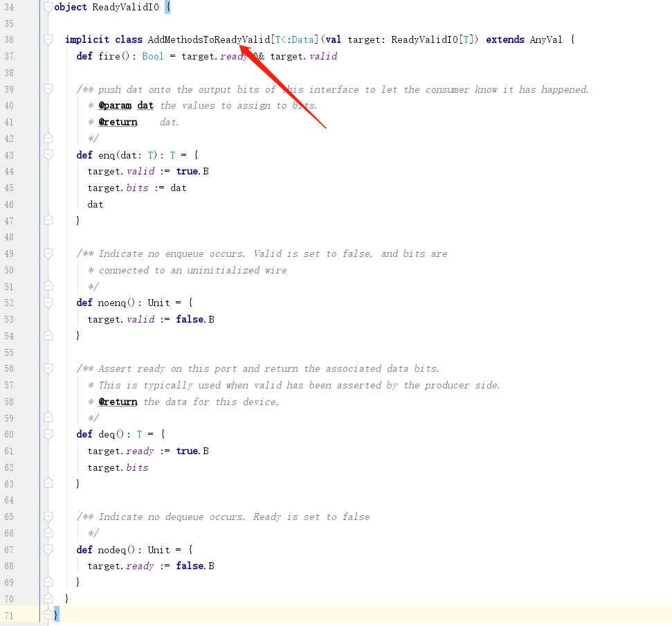Screen dimensions: 672x626
Task: Click the 'extends' keyword on line 36
Action: click(505, 40)
